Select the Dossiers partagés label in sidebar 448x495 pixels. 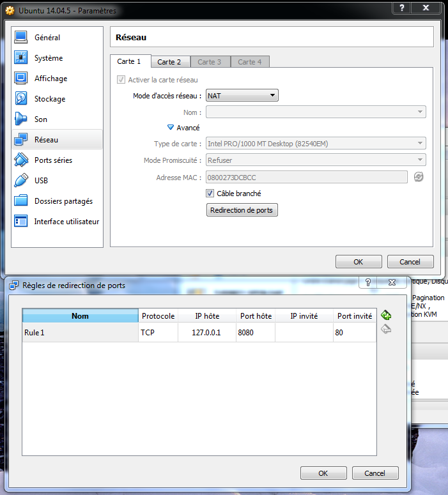[x=63, y=201]
